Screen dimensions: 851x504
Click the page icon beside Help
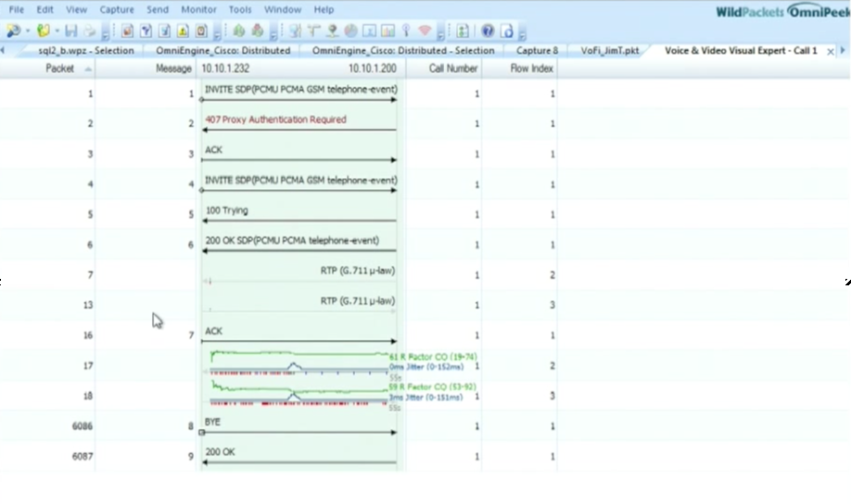click(507, 31)
